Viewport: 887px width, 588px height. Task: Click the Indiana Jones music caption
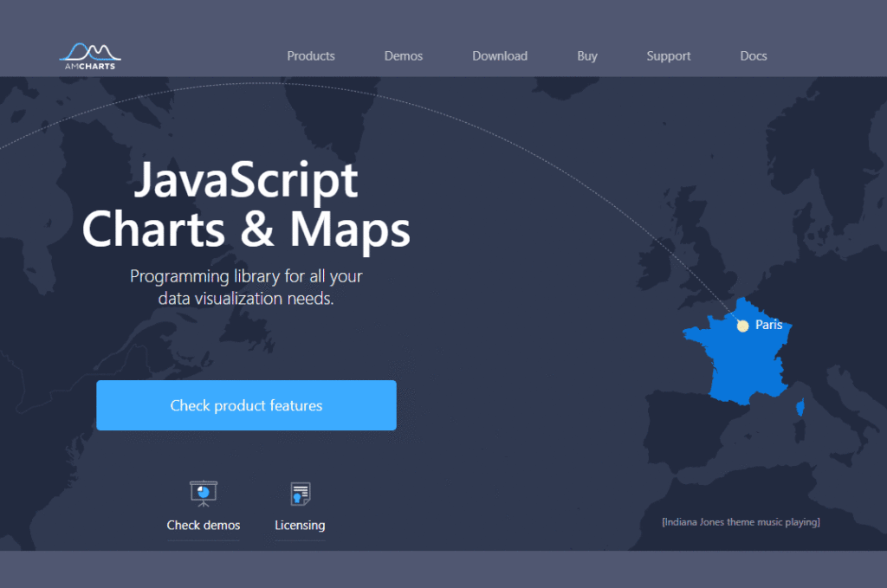pyautogui.click(x=741, y=522)
